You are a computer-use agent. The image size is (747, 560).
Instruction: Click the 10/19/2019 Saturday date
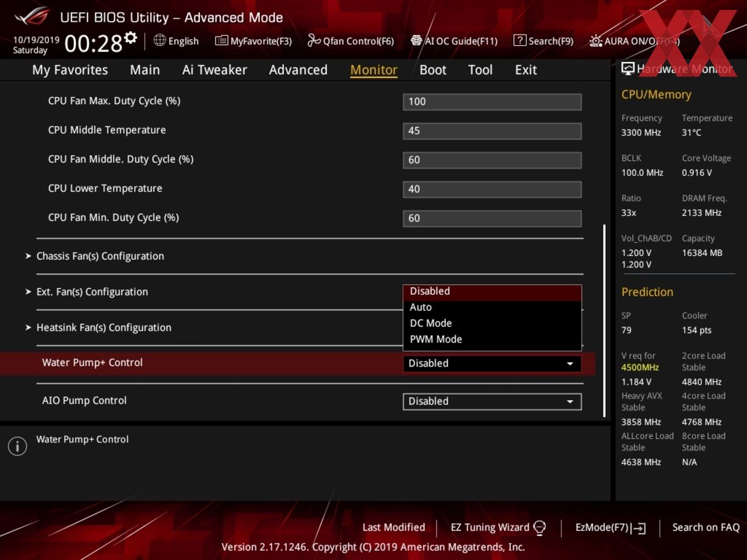tap(36, 45)
